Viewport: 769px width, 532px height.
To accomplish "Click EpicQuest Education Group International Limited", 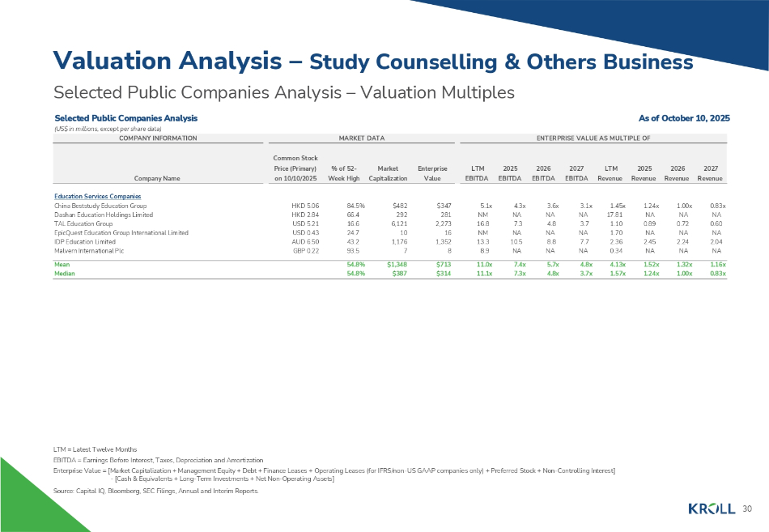I will pyautogui.click(x=120, y=233).
